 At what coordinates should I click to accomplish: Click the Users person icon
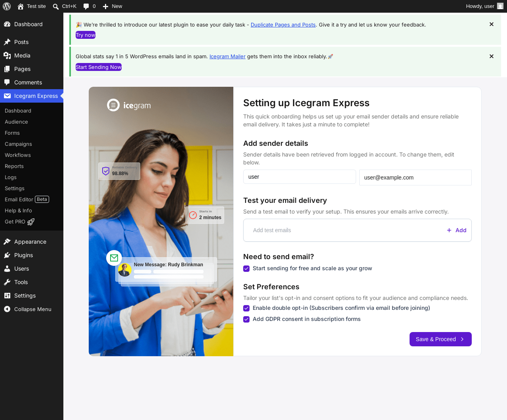point(7,269)
